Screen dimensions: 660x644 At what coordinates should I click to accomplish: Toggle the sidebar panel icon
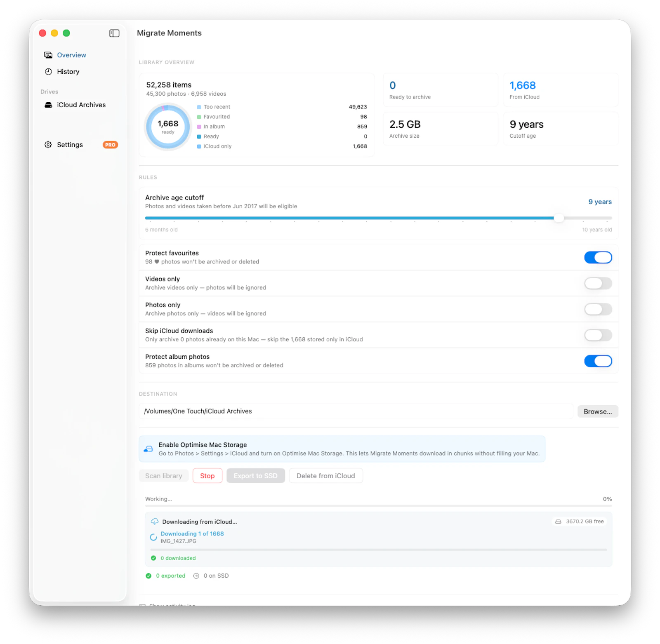114,33
